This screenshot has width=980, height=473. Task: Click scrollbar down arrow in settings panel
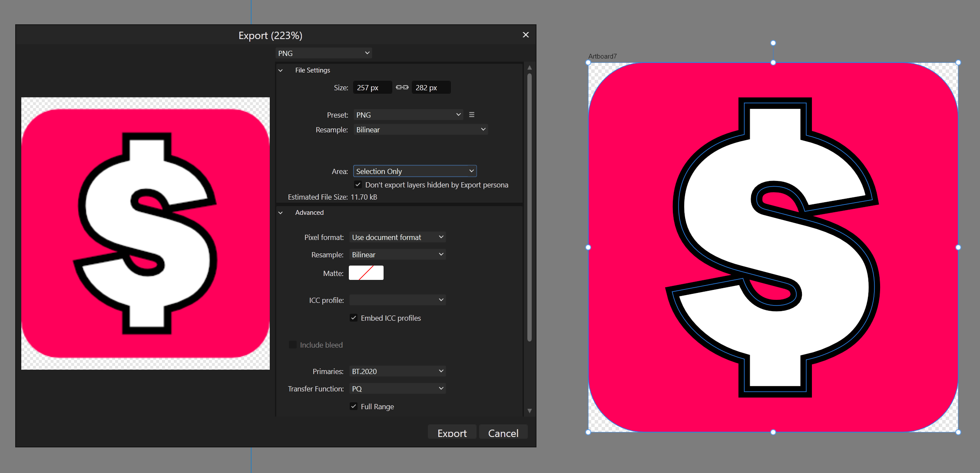click(x=530, y=411)
